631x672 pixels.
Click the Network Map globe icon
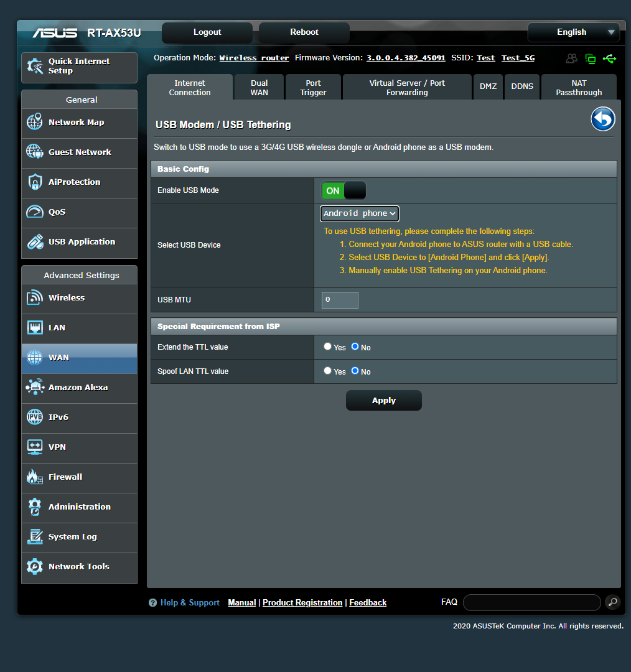click(35, 122)
